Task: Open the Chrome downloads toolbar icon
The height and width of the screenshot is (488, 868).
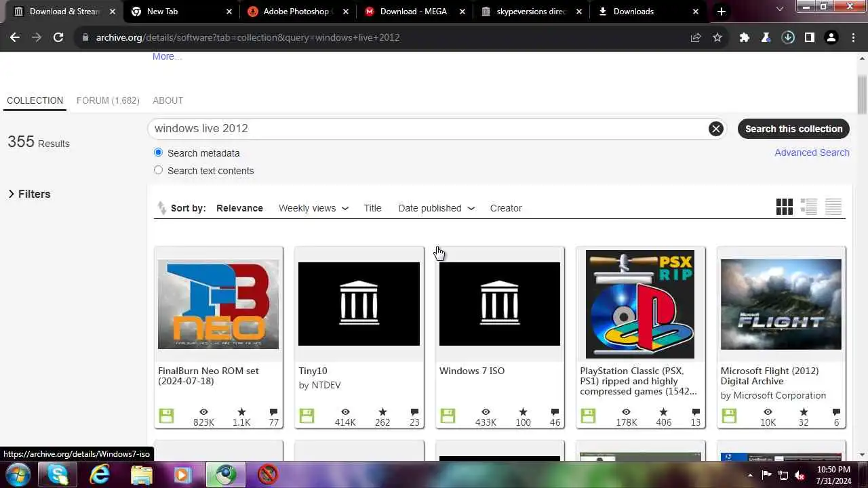Action: [788, 37]
